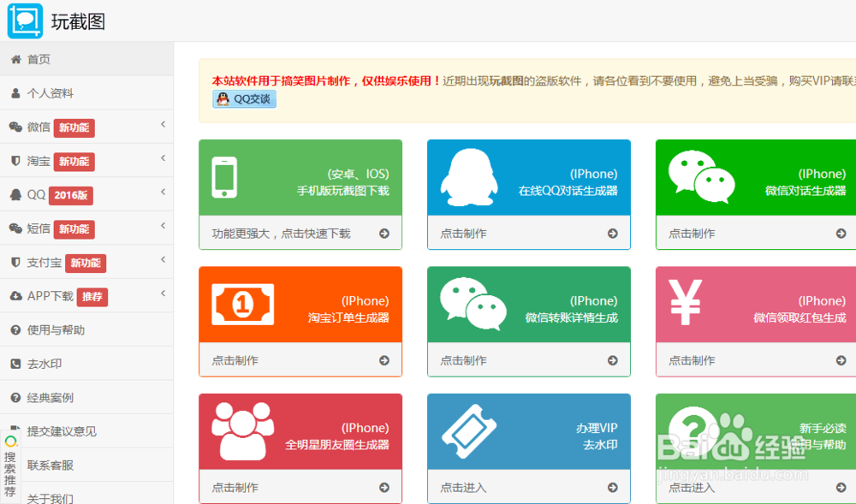This screenshot has height=504, width=856.
Task: Open the 首页 sidebar item
Action: (x=86, y=59)
